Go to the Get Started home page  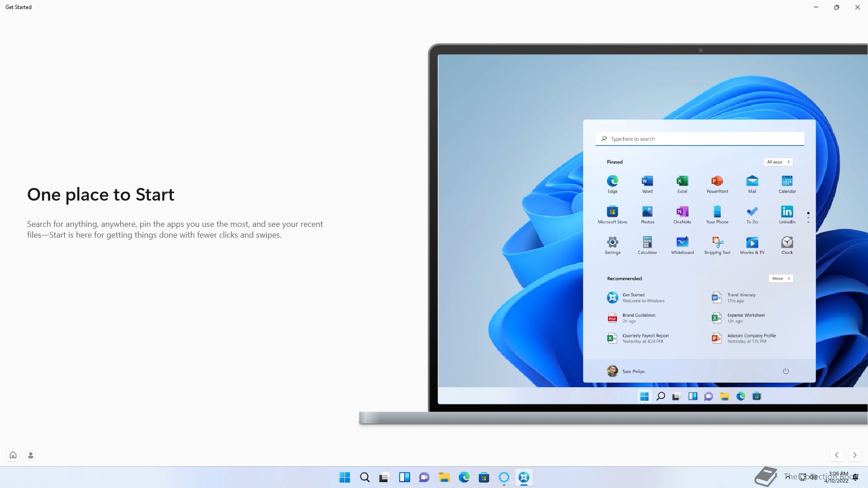click(x=13, y=455)
